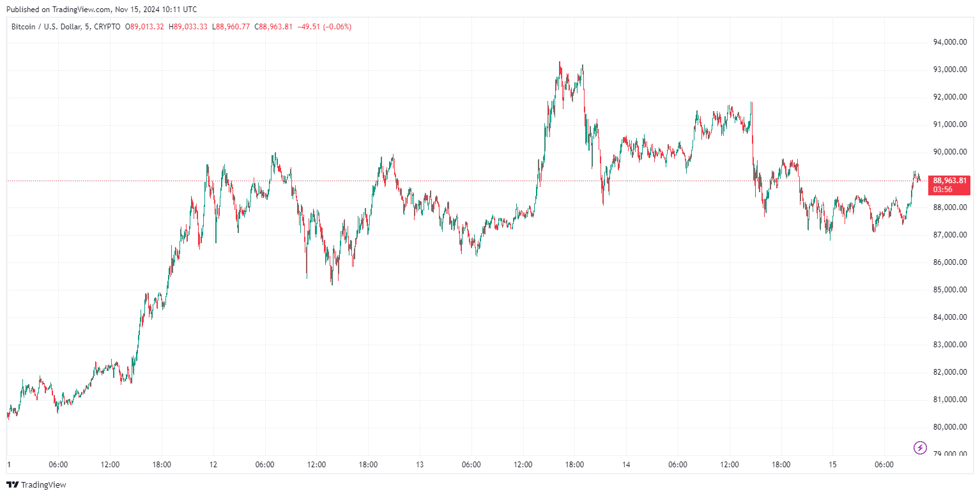Click the 81,000.00 price axis label
The width and height of the screenshot is (980, 496).
click(x=949, y=400)
